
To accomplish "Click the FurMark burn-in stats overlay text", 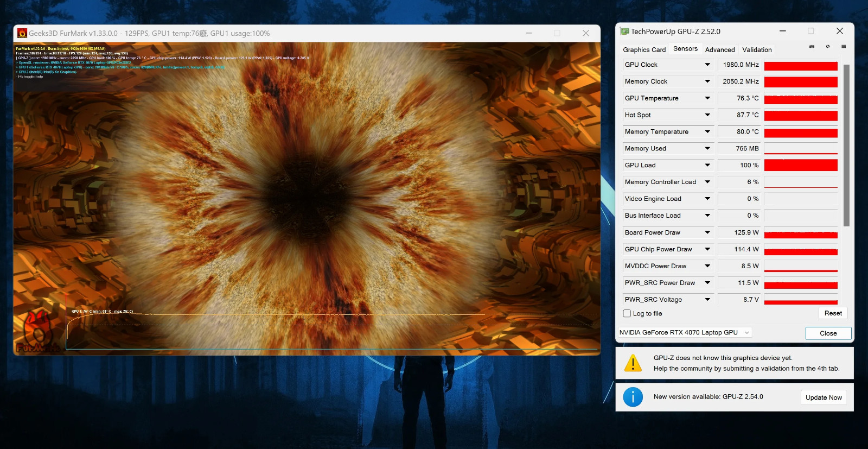I will pyautogui.click(x=162, y=62).
